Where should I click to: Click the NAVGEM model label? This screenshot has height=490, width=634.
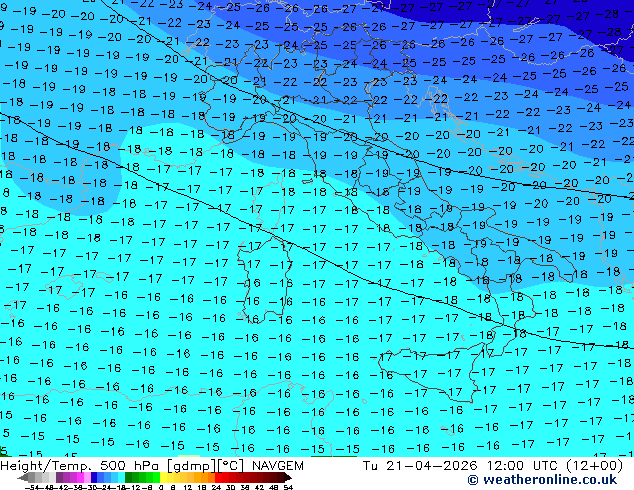tap(277, 466)
